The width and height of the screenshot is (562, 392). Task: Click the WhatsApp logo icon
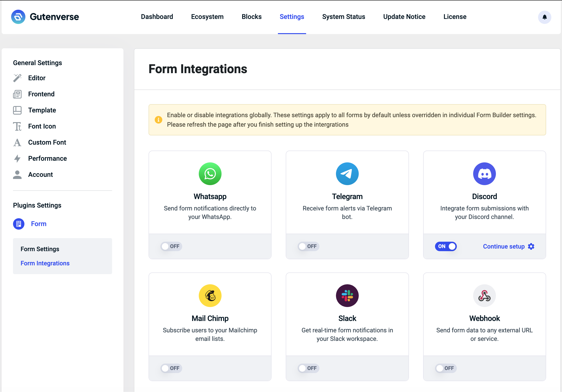pos(210,174)
